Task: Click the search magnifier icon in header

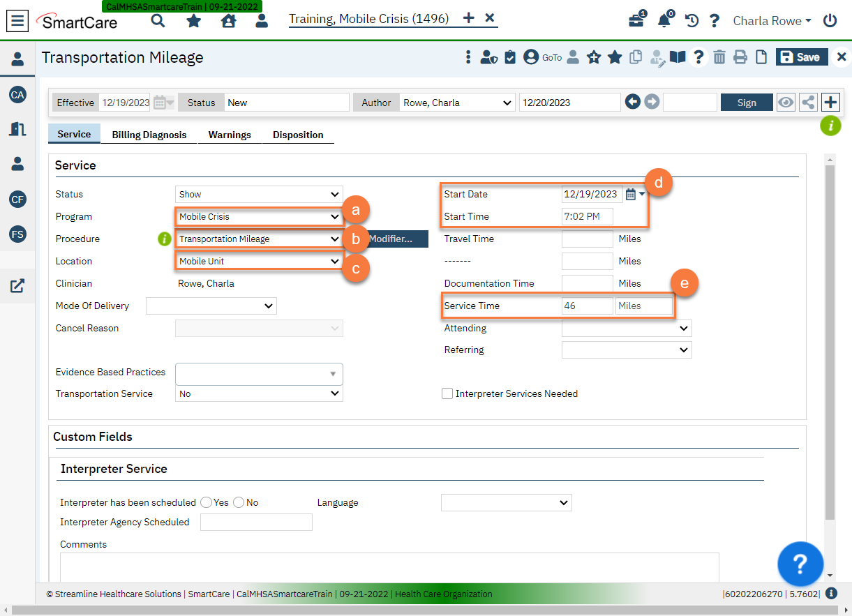Action: point(158,21)
